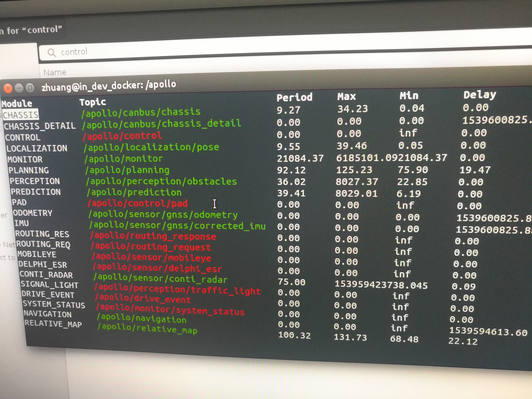Image resolution: width=532 pixels, height=399 pixels.
Task: Click the PREDICTION module label
Action: [x=36, y=192]
